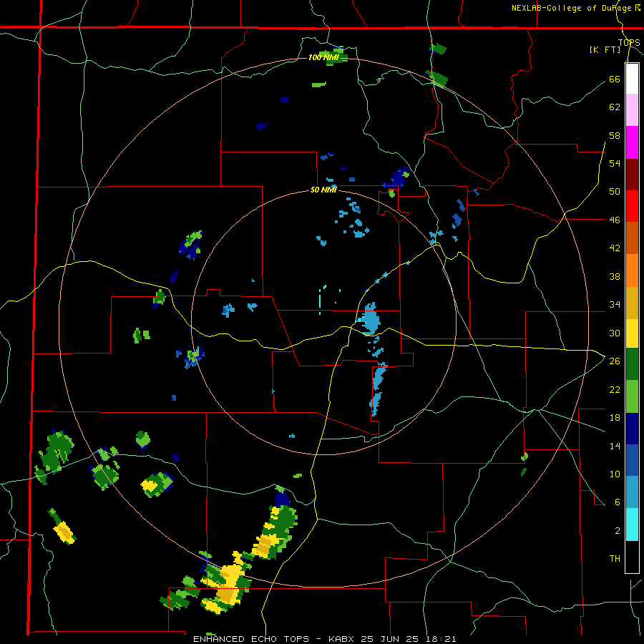Viewport: 644px width, 644px height.
Task: Click the 46 legend value
Action: (615, 220)
